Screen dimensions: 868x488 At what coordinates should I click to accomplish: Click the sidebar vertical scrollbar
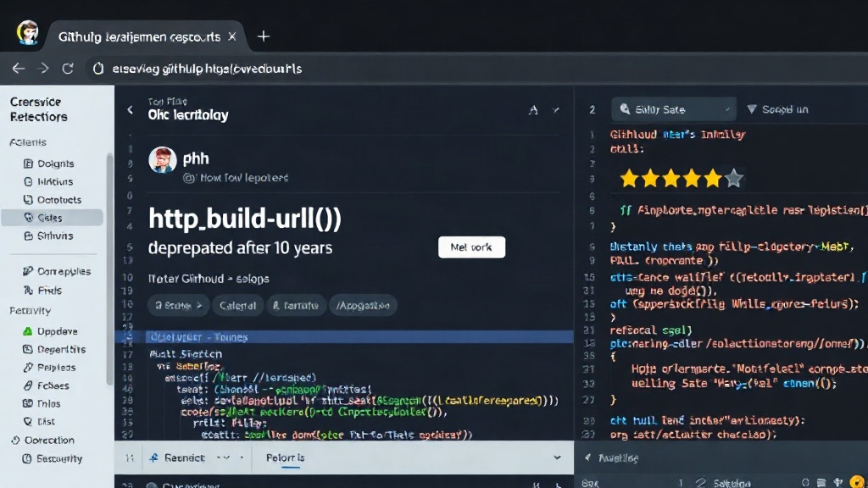pyautogui.click(x=109, y=269)
